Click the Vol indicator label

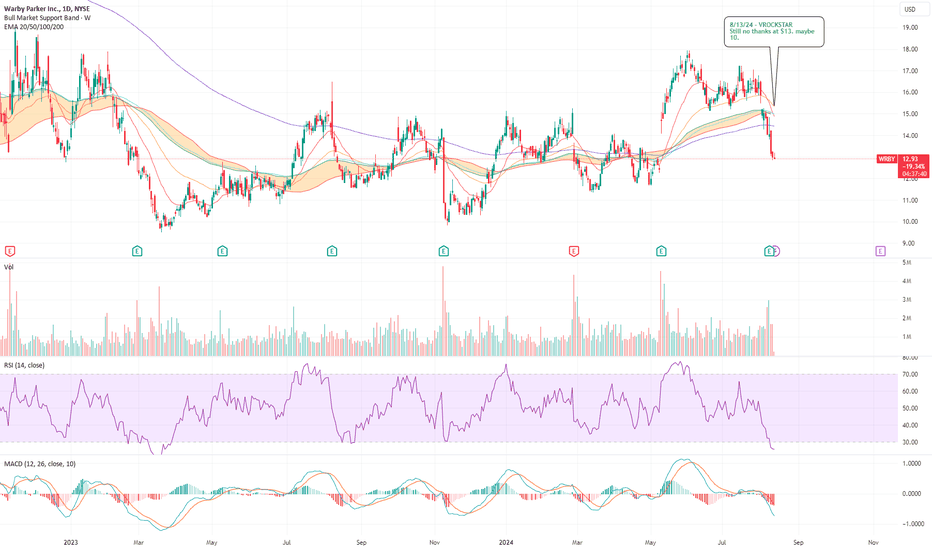click(x=9, y=267)
